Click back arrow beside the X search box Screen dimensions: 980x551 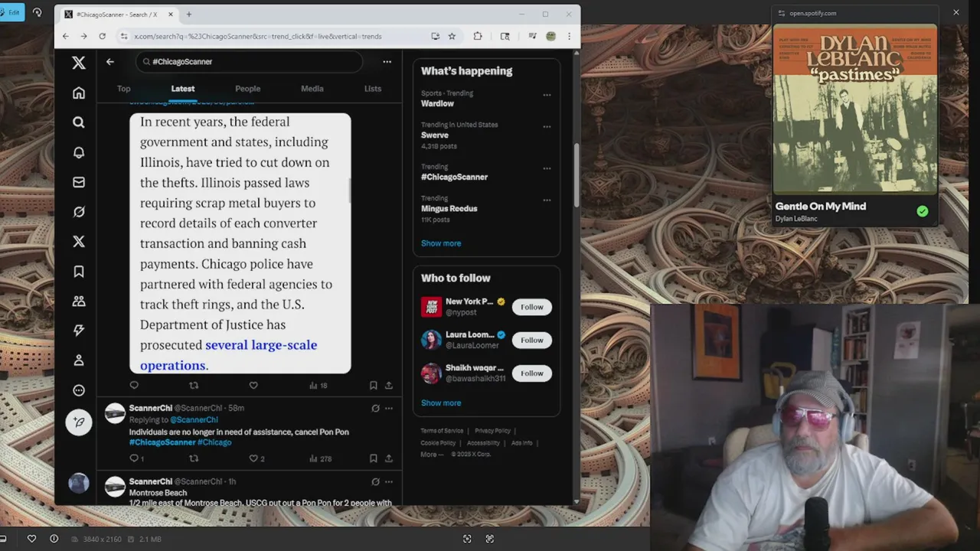click(110, 61)
